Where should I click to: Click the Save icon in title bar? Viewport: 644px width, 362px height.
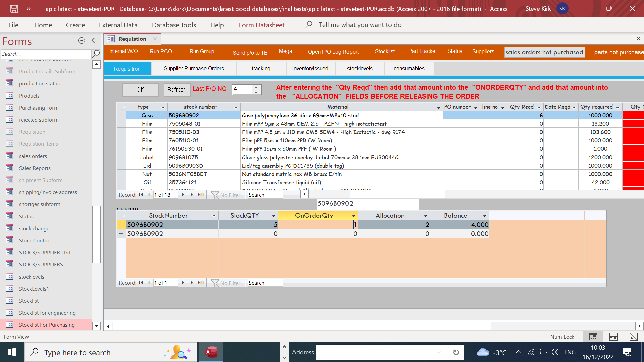coord(14,9)
